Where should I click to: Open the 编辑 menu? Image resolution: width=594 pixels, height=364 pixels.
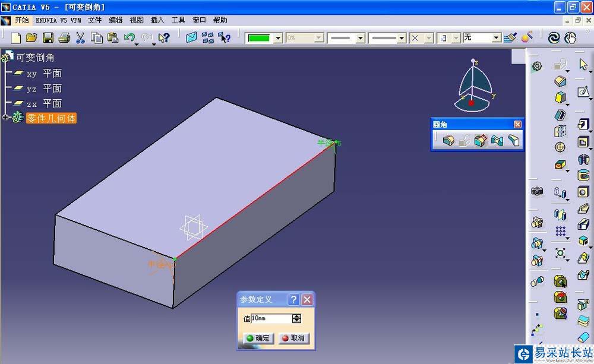point(116,20)
